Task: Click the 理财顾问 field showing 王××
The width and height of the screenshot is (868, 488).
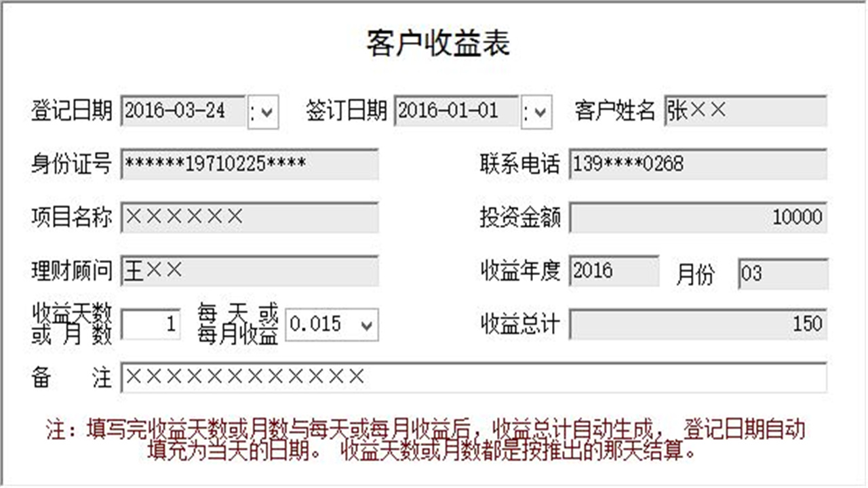Action: tap(251, 270)
